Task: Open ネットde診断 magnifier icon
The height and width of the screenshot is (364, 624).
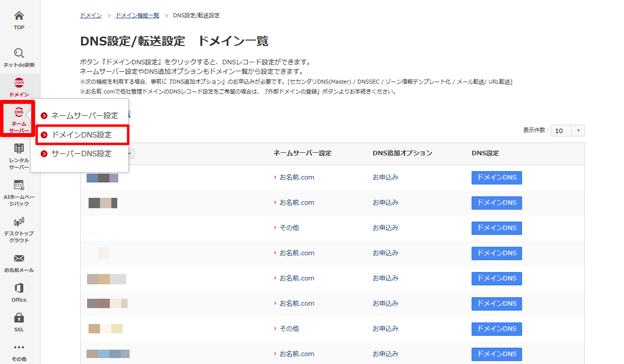Action: (19, 53)
